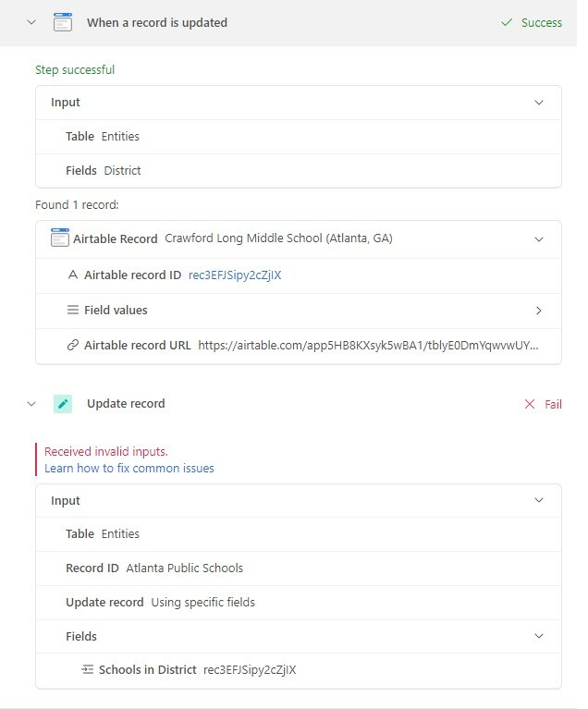Click the linked-record icon beside Schools in District
Image resolution: width=588 pixels, height=709 pixels.
(x=87, y=669)
